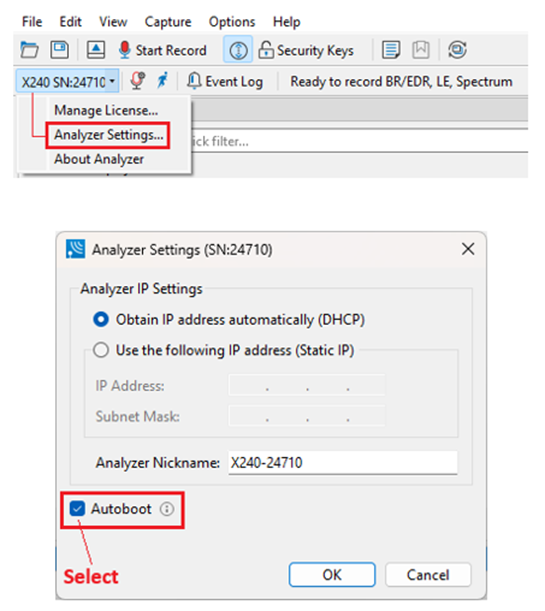Image resolution: width=545 pixels, height=611 pixels.
Task: Click OK in Analyzer Settings dialog
Action: [x=332, y=575]
